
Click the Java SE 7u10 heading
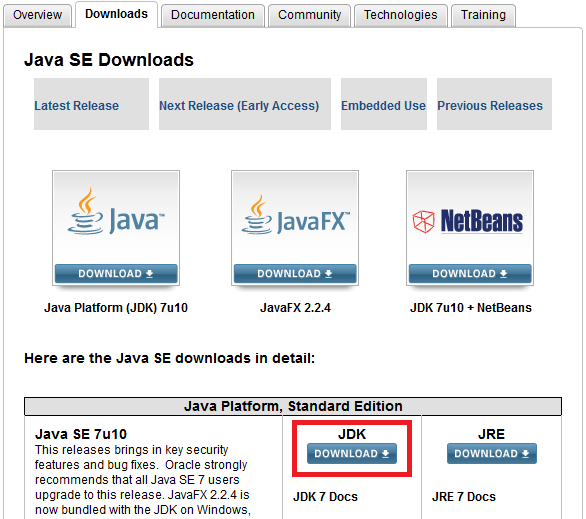pos(81,434)
